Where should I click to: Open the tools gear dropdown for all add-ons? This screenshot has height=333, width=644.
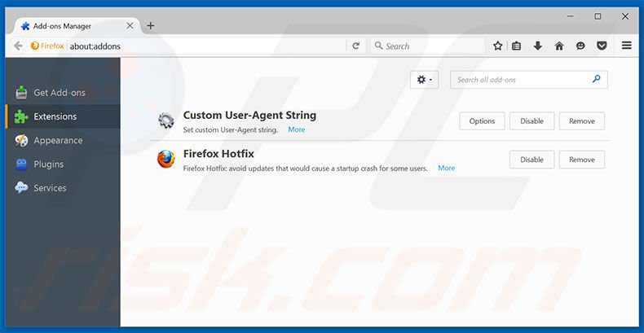click(x=424, y=80)
